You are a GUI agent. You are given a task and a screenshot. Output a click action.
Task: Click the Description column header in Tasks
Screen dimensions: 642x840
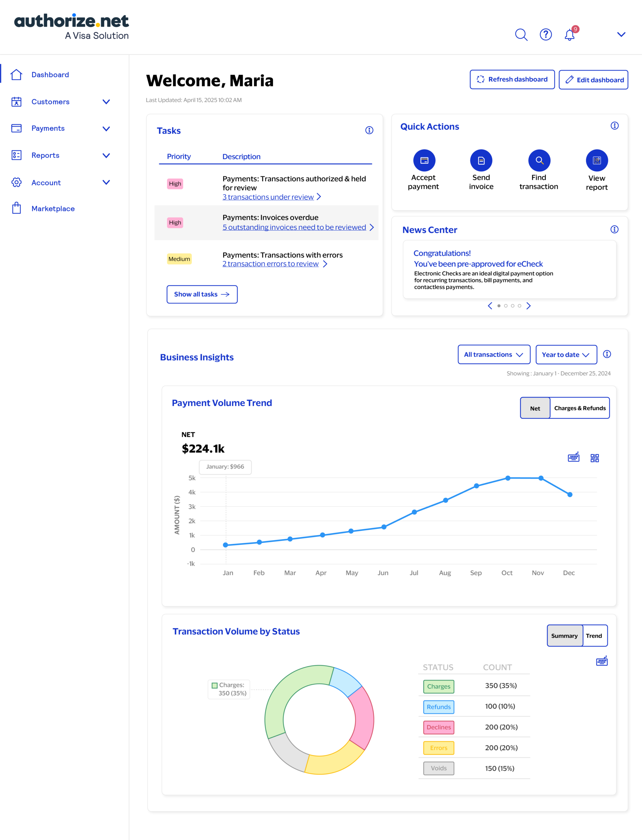[x=241, y=156]
